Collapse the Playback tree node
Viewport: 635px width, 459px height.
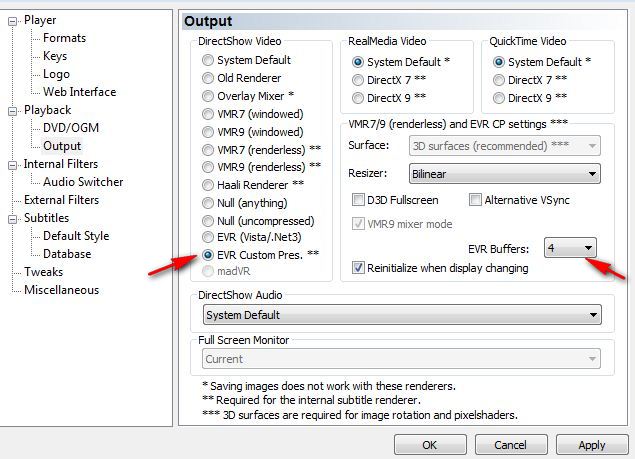tap(13, 111)
